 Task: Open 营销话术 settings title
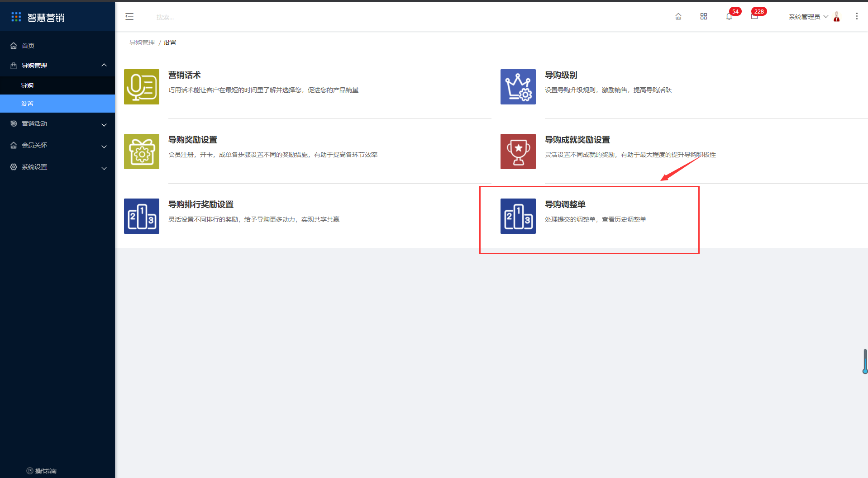pos(185,75)
